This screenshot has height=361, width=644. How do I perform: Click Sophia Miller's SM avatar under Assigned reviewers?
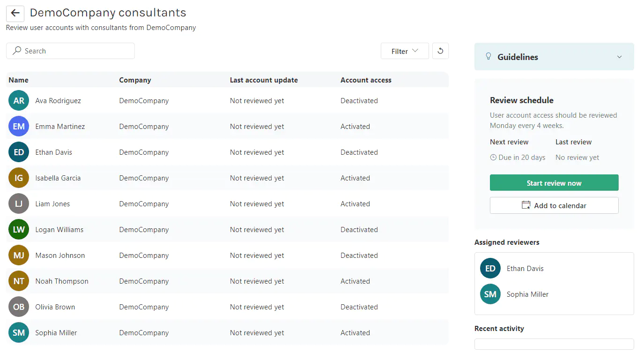click(x=490, y=294)
